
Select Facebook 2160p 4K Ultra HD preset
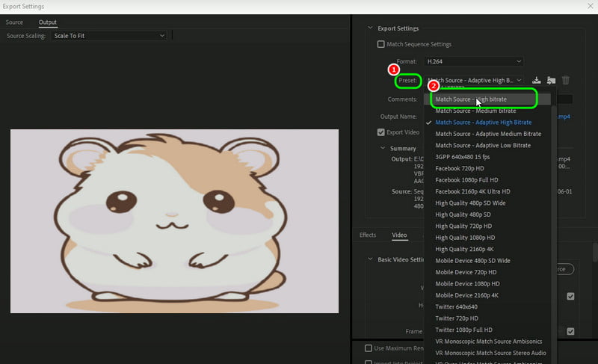(487, 191)
